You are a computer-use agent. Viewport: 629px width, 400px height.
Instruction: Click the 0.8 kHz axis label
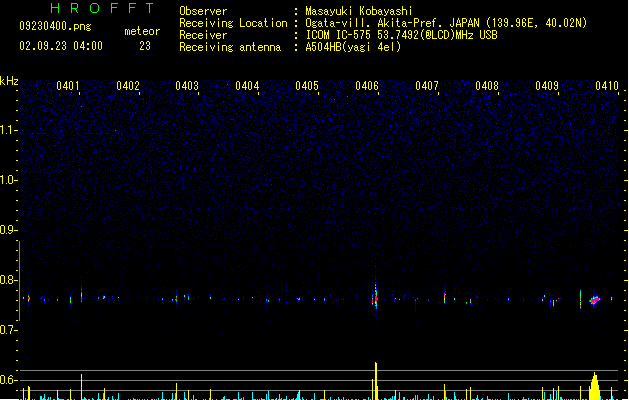click(7, 280)
